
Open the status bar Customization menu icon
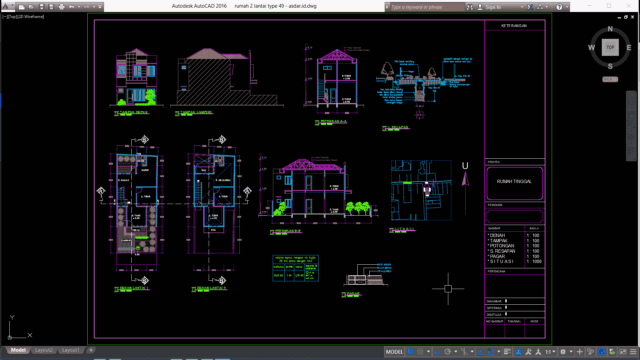click(x=633, y=352)
